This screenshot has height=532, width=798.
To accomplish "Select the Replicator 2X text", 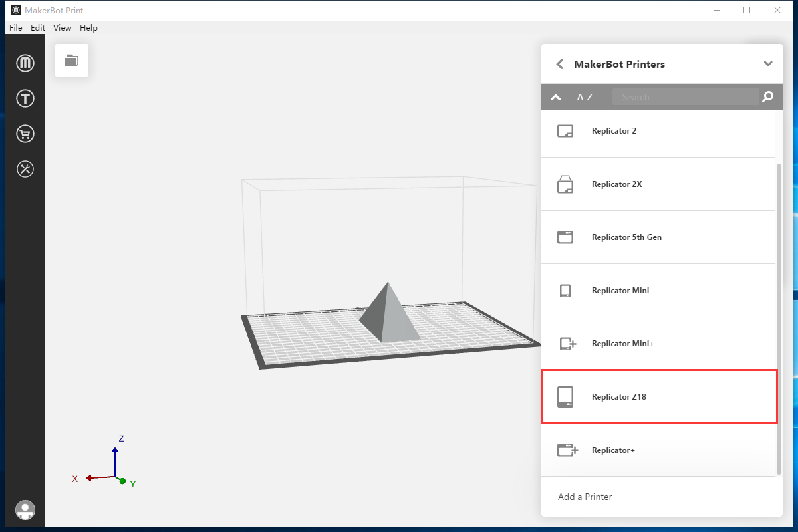I will tap(616, 184).
